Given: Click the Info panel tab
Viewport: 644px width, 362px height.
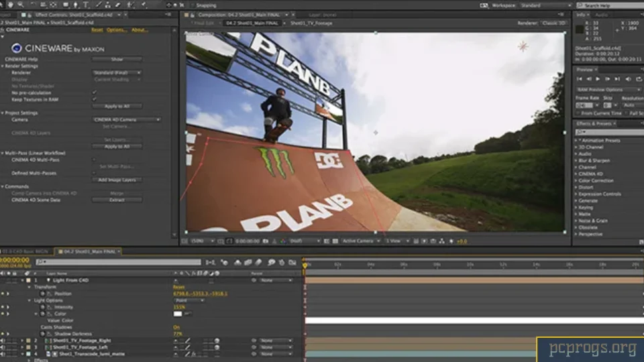Looking at the screenshot, I should pyautogui.click(x=581, y=15).
